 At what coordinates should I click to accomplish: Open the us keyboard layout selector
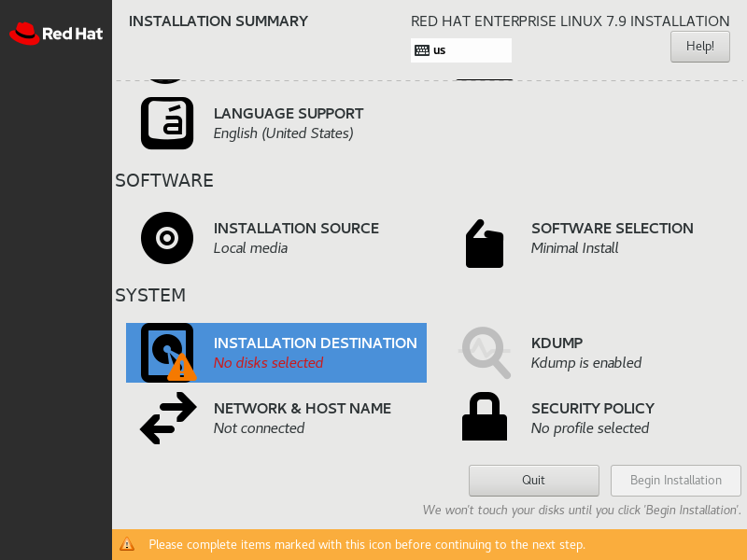[x=461, y=50]
